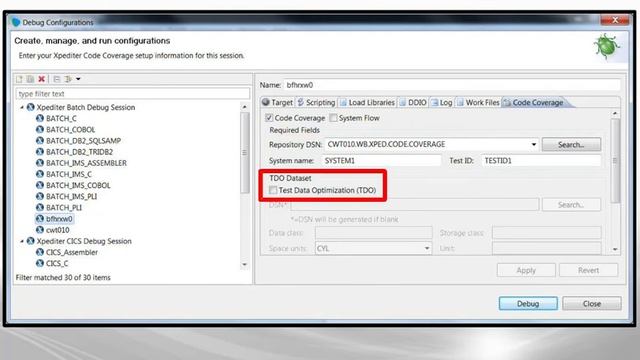The image size is (640, 360).
Task: Delete the selected configuration with red X
Action: tap(42, 79)
